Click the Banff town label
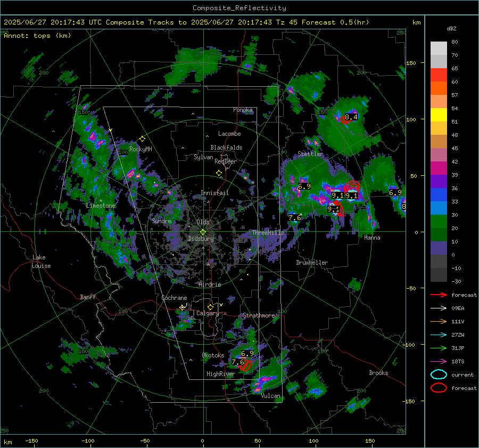Viewport: 479px width, 448px height. point(88,297)
